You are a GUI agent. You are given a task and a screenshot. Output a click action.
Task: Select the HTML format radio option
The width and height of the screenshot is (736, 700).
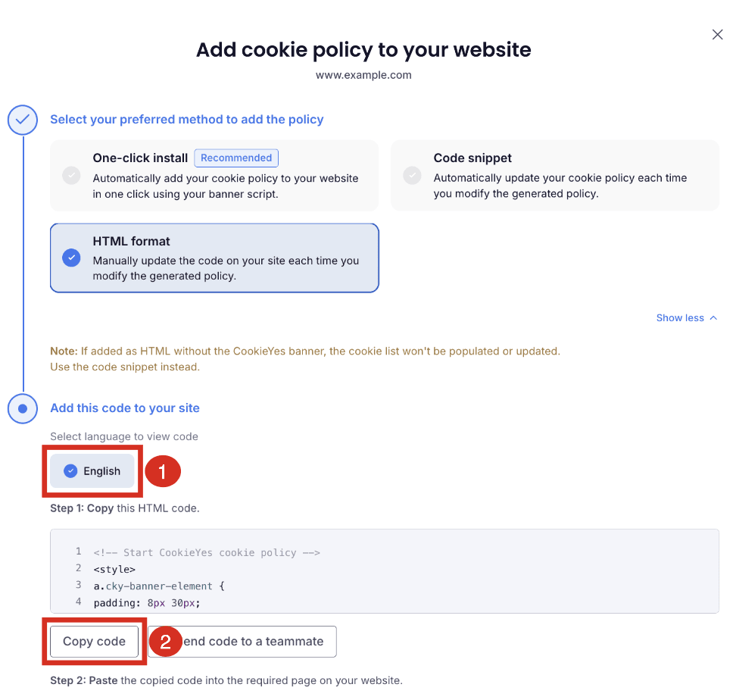coord(71,258)
